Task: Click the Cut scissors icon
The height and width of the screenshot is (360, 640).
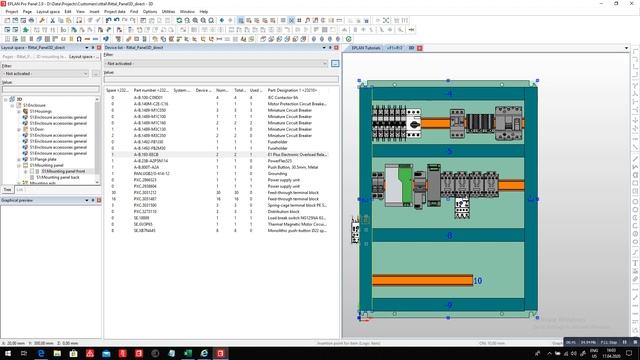Action: pos(52,20)
